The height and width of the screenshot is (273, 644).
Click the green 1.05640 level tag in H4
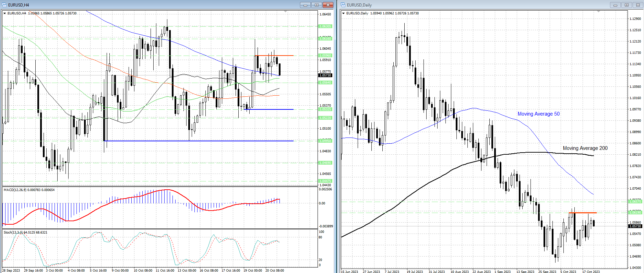coord(325,83)
